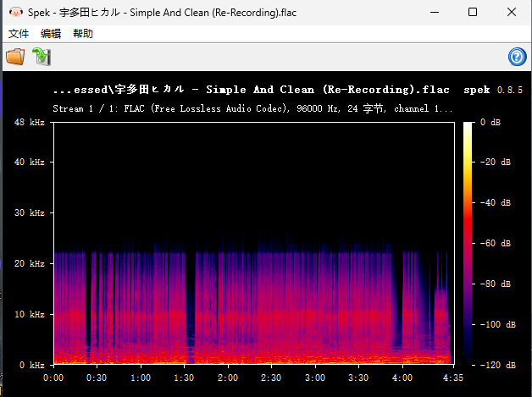Click the save spectrogram image icon
The width and height of the screenshot is (532, 397).
click(42, 58)
